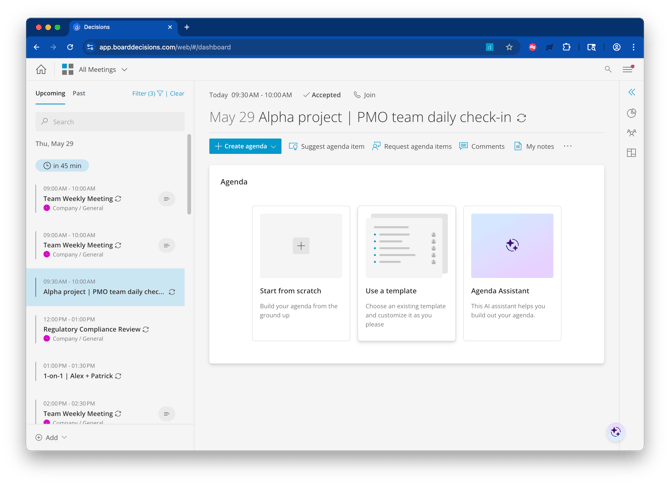Click Suggest agenda item
The width and height of the screenshot is (670, 485).
(327, 146)
